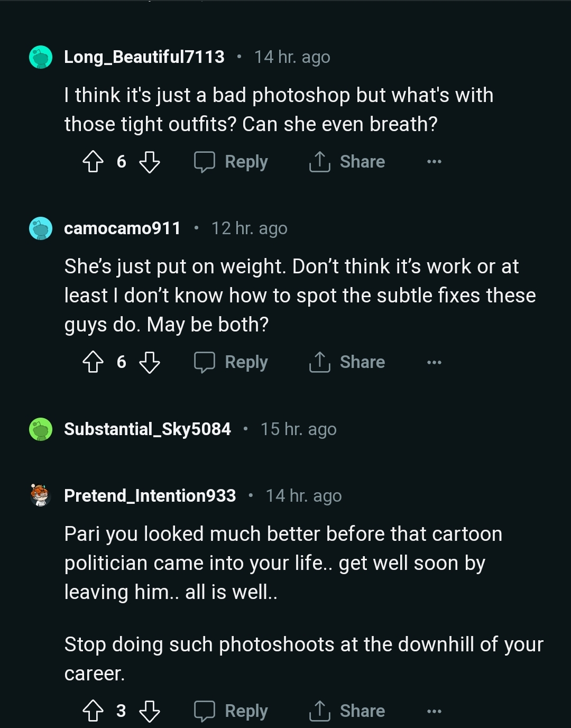Downvote Long_Beautiful7113's comment
This screenshot has height=728, width=571.
pyautogui.click(x=150, y=162)
